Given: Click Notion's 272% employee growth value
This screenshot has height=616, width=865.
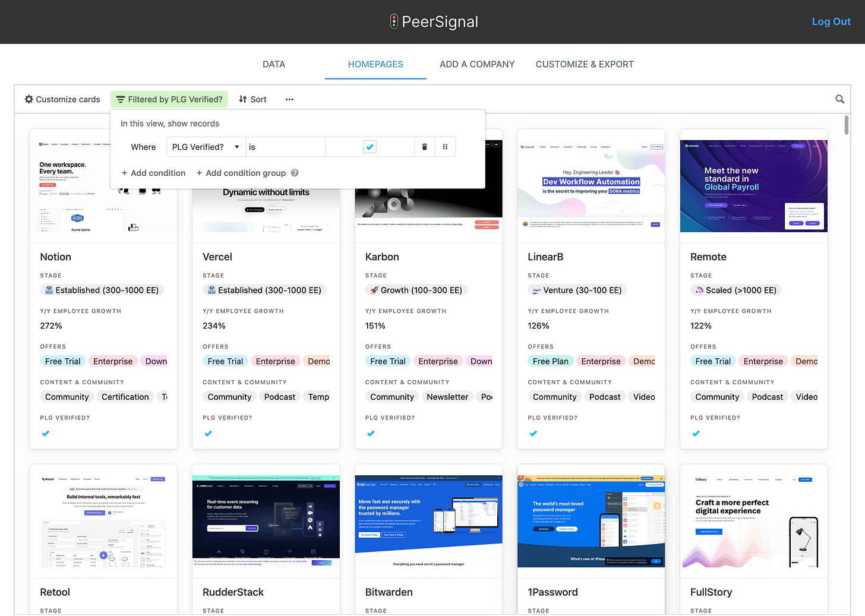Looking at the screenshot, I should pos(51,326).
